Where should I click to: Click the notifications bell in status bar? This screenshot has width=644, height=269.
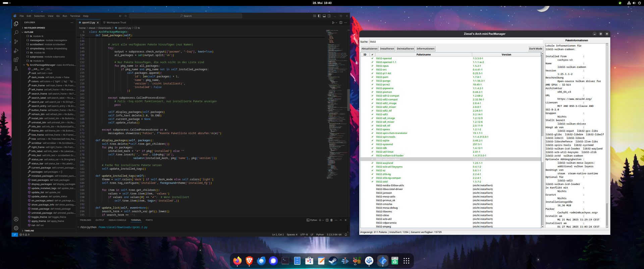[346, 234]
